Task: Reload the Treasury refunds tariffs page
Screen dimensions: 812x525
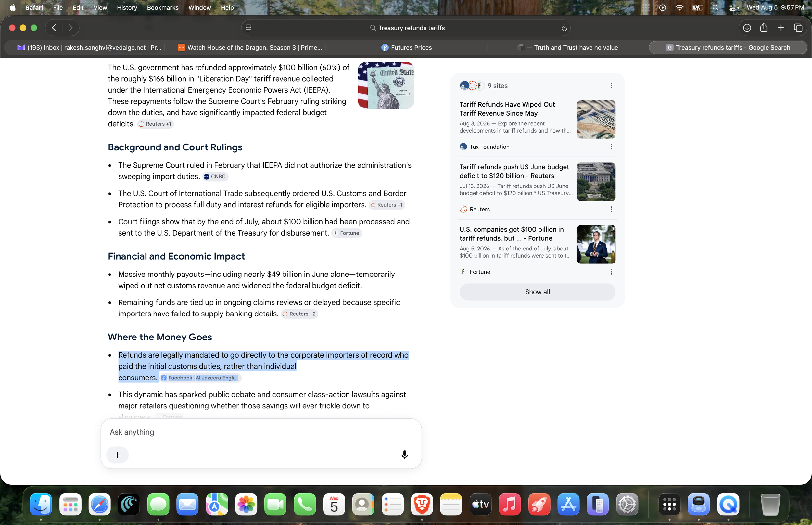Action: click(x=564, y=28)
